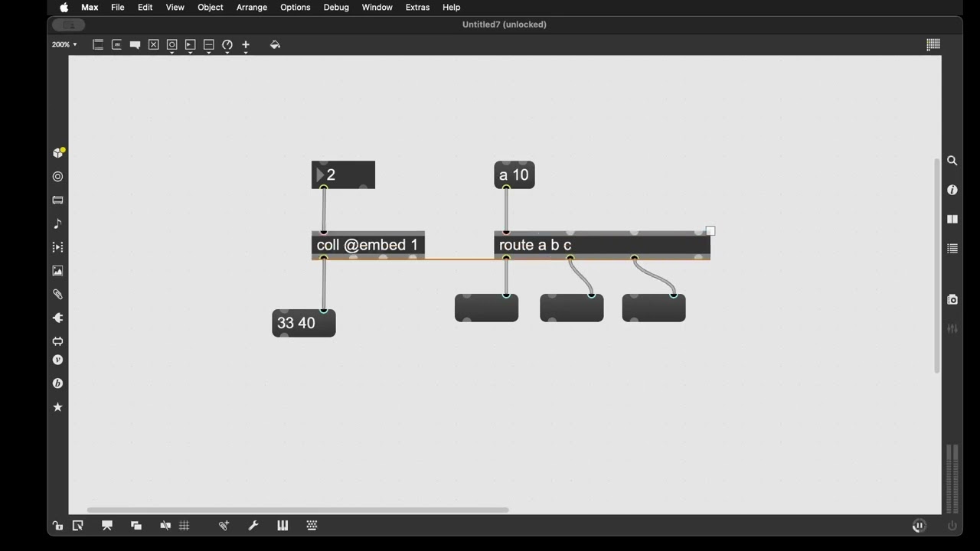
Task: Open the Debug menu
Action: pyautogui.click(x=336, y=7)
